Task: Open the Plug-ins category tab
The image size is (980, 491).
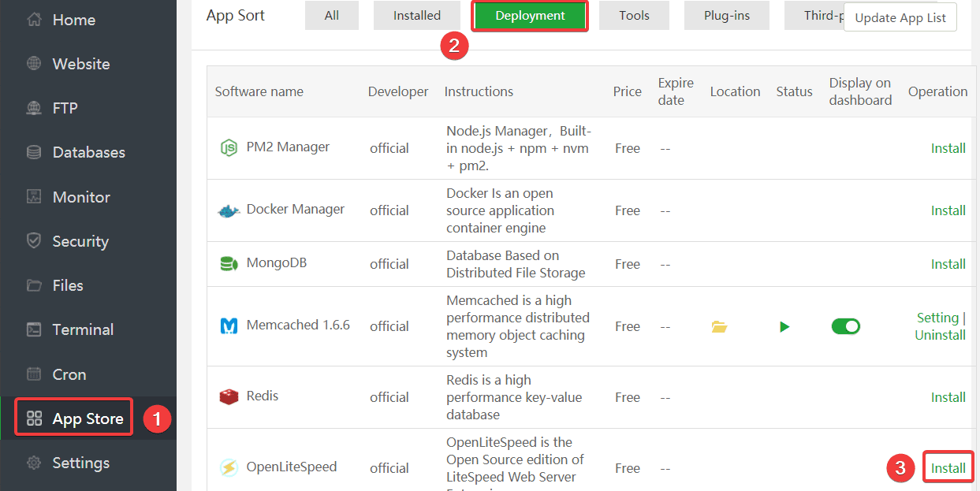Action: pyautogui.click(x=726, y=16)
